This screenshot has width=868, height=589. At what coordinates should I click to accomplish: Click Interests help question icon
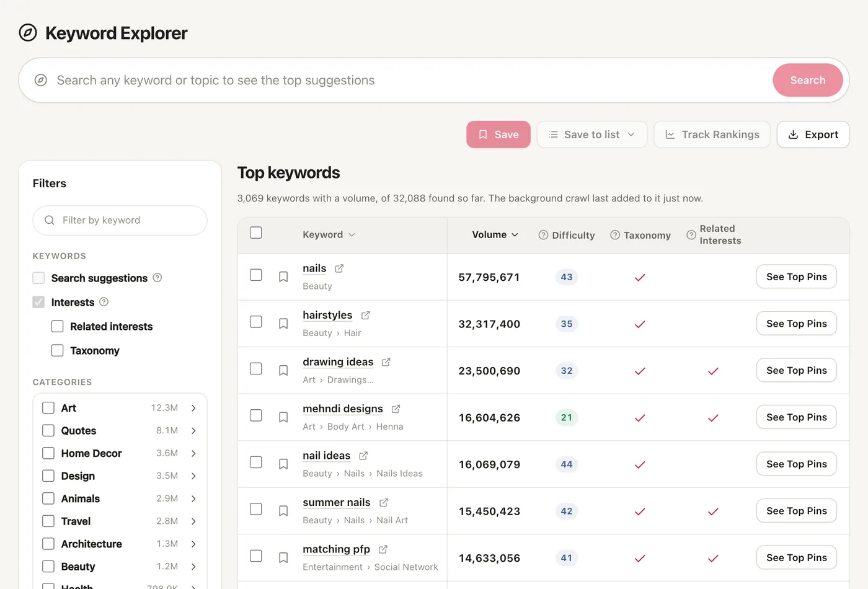click(x=104, y=302)
